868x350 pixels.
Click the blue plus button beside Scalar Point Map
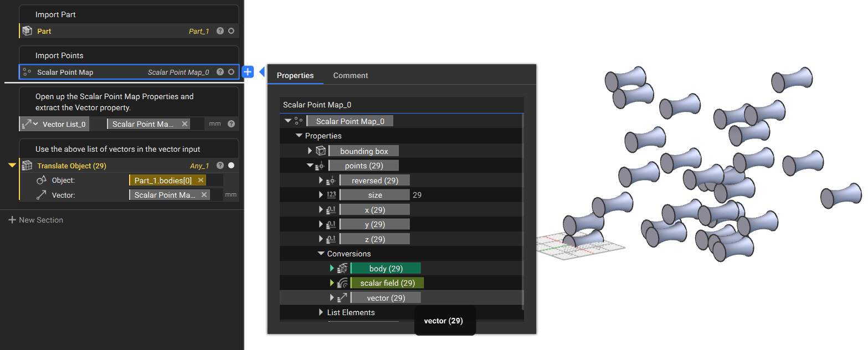tap(248, 71)
